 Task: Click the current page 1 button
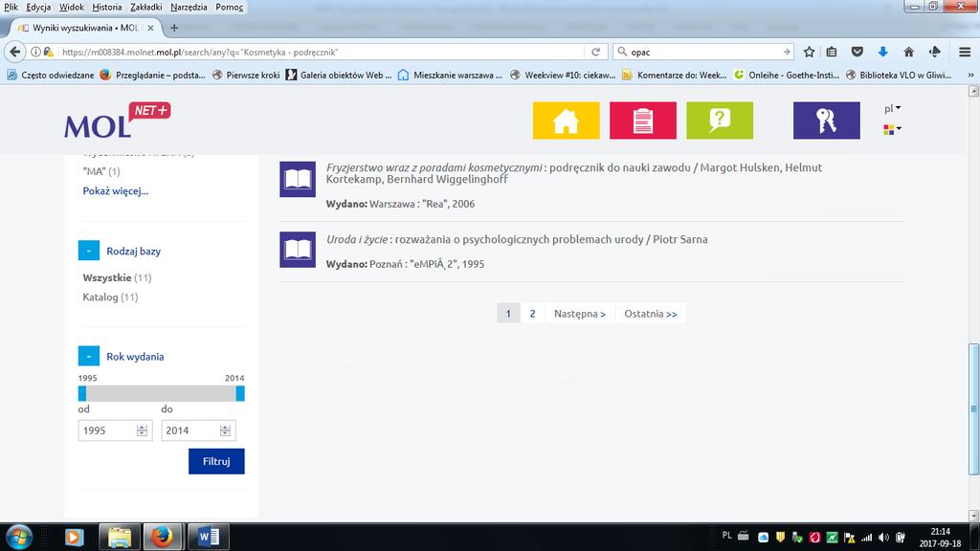508,314
